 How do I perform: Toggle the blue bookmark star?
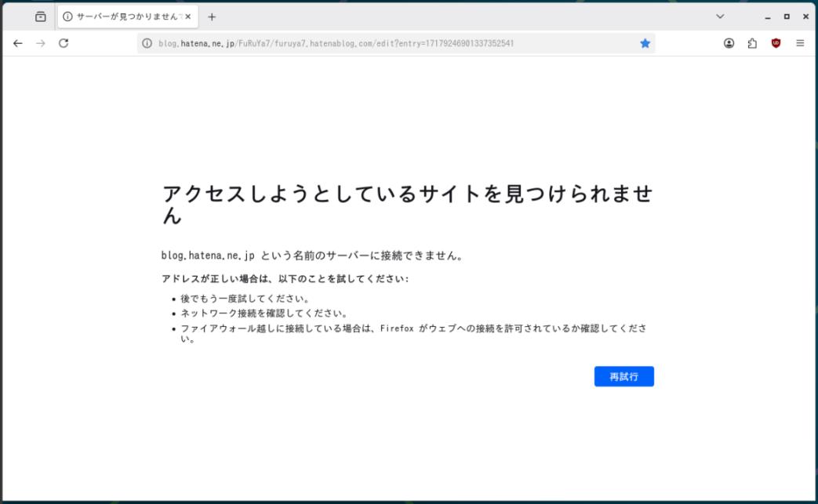[x=645, y=43]
